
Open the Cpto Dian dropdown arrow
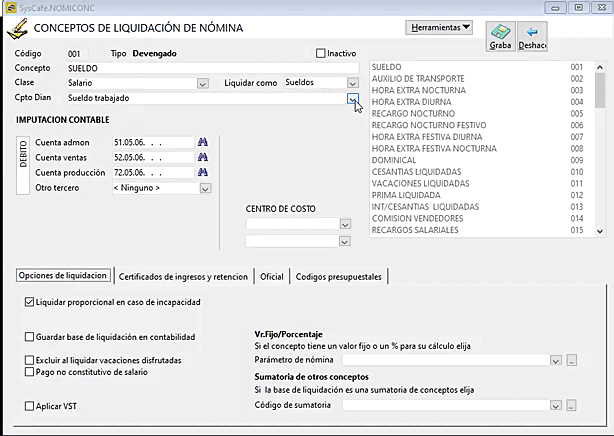pos(353,98)
